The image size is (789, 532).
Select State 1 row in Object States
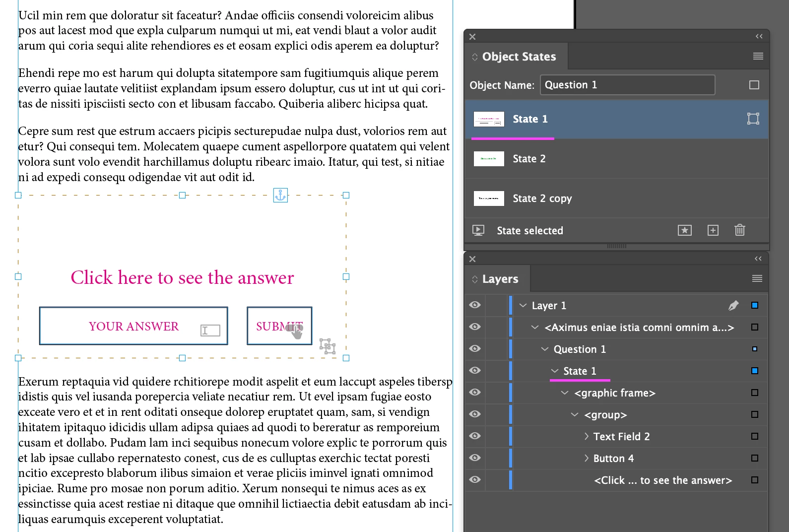(616, 119)
